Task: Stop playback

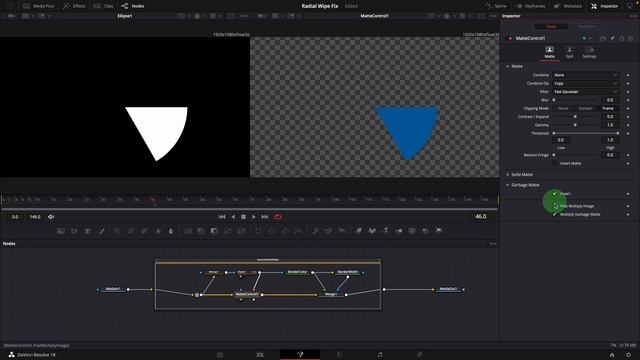Action: click(243, 217)
